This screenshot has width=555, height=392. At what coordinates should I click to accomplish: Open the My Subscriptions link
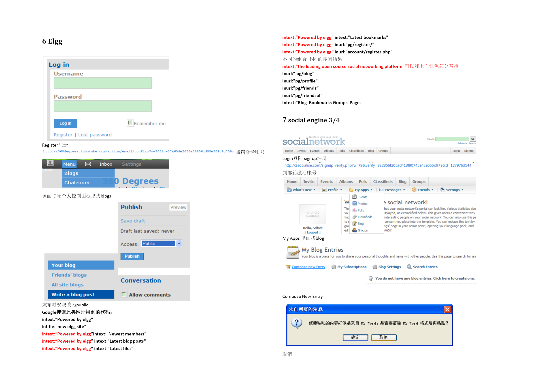click(x=352, y=267)
